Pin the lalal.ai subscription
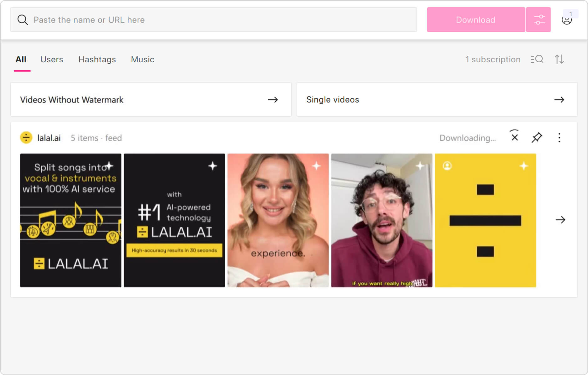Viewport: 588px width, 375px height. click(x=537, y=138)
